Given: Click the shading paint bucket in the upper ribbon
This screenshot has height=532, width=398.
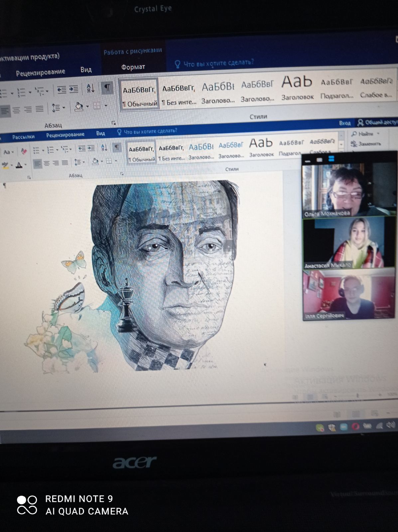Looking at the screenshot, I should point(79,107).
